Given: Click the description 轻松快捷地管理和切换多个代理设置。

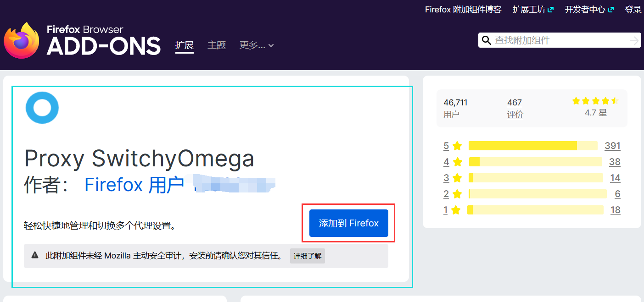Looking at the screenshot, I should tap(100, 225).
